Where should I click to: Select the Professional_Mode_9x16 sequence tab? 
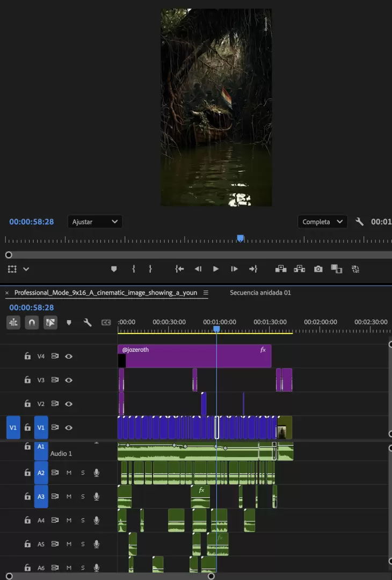click(106, 293)
